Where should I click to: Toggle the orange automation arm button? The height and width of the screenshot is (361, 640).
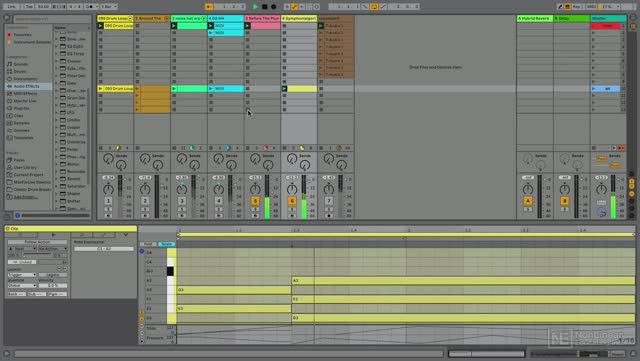(294, 7)
